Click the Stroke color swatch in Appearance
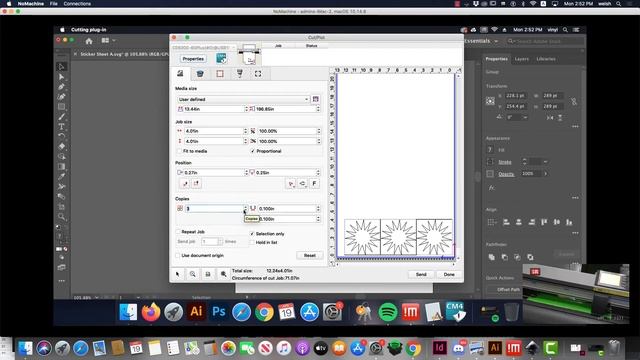This screenshot has width=640, height=360. [490, 162]
